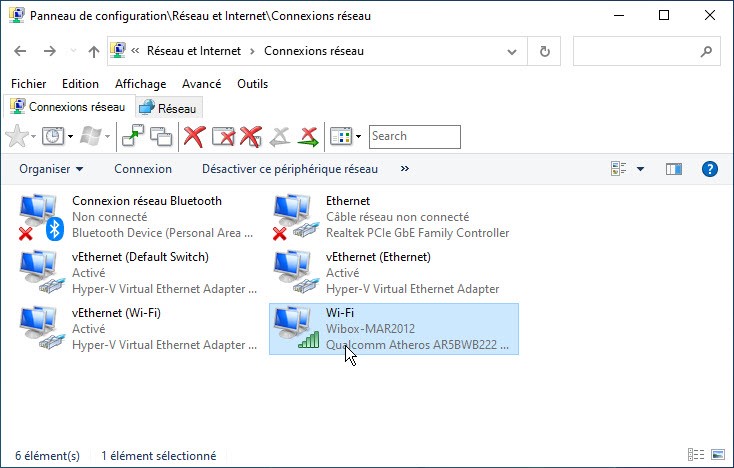The image size is (734, 468).
Task: Click the red X over windows icon
Action: [x=251, y=136]
